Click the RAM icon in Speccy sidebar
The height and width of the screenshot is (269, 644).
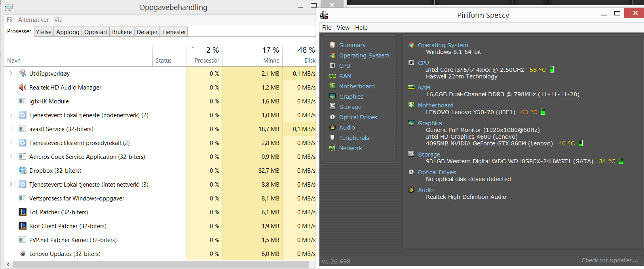(x=332, y=76)
